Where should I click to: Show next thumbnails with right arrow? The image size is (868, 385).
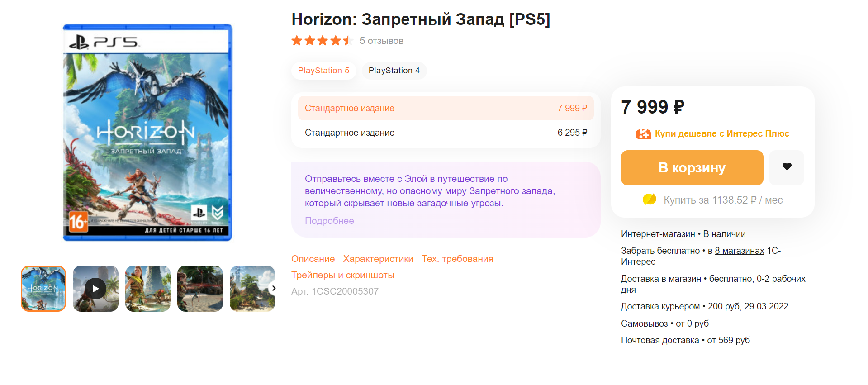274,288
